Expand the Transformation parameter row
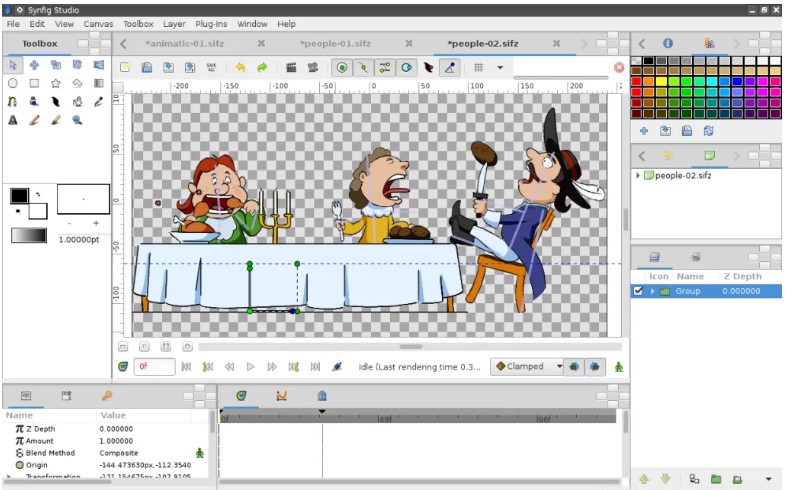Screen dimensions: 787x490 click(9, 476)
